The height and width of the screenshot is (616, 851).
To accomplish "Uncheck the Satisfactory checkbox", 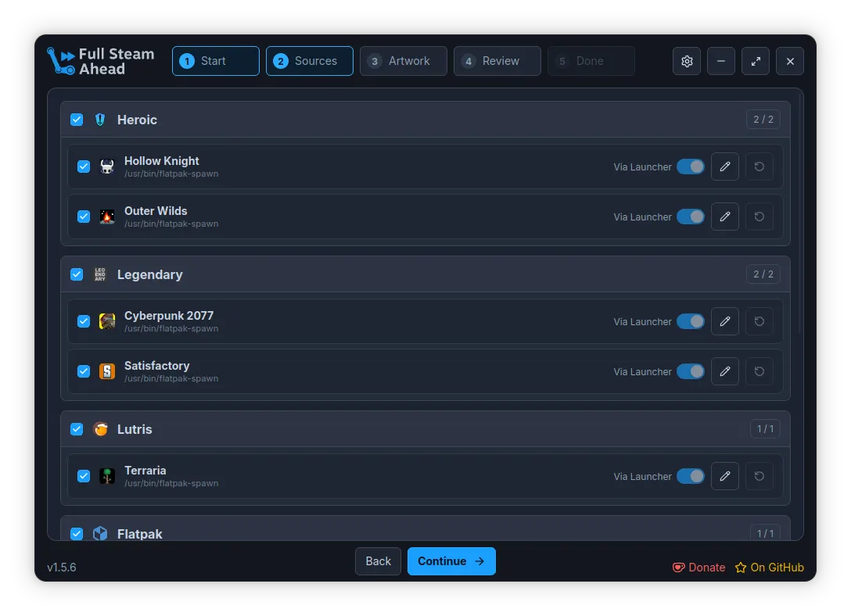I will click(x=84, y=371).
